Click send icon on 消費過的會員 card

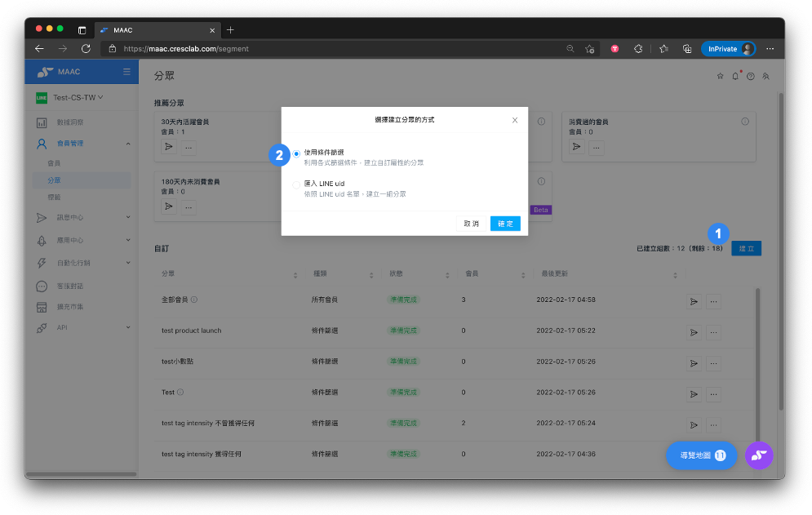coord(576,147)
